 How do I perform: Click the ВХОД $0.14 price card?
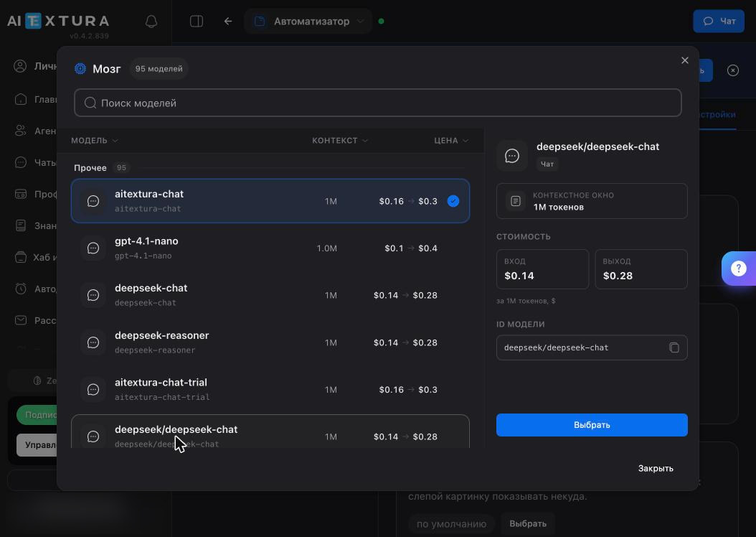pyautogui.click(x=542, y=269)
